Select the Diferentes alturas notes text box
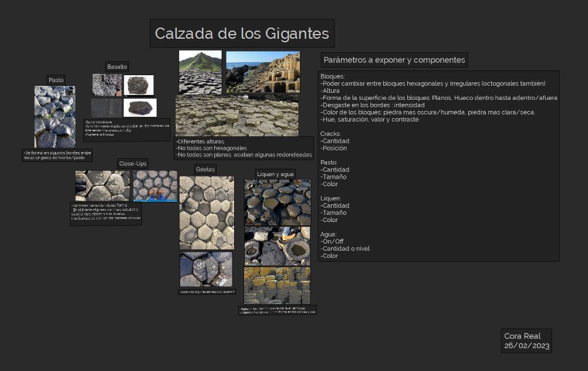This screenshot has height=371, width=588. point(244,148)
